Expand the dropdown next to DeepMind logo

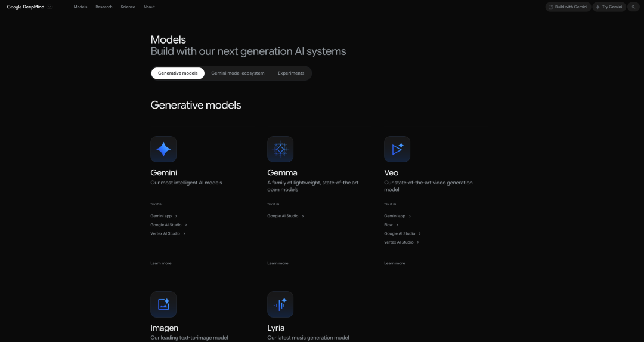[49, 7]
